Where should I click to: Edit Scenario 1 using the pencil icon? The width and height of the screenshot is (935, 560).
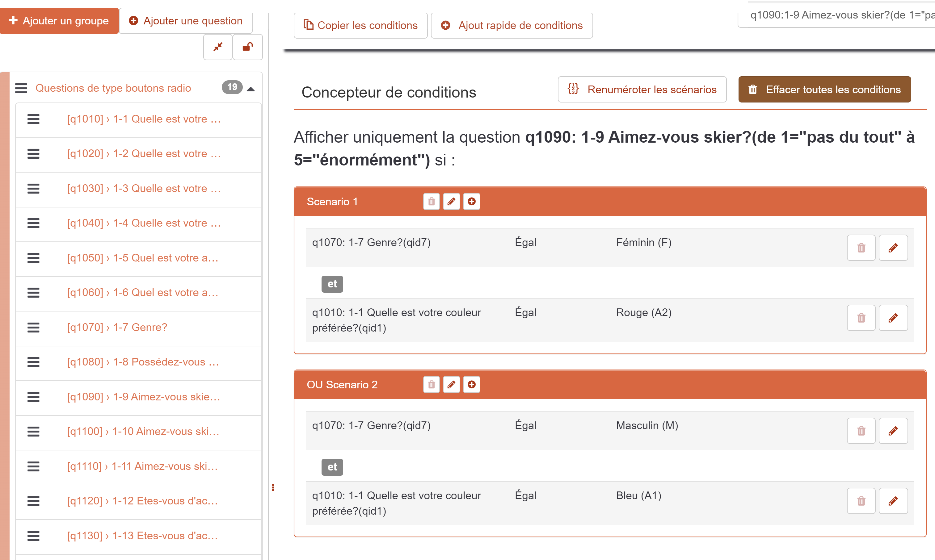click(451, 202)
